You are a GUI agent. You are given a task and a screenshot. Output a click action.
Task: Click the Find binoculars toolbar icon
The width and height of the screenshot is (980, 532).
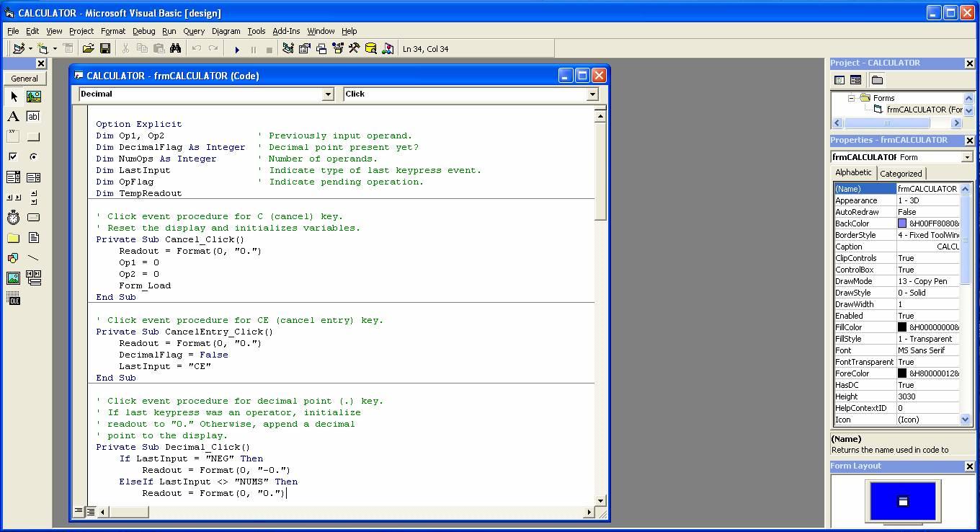coord(176,48)
